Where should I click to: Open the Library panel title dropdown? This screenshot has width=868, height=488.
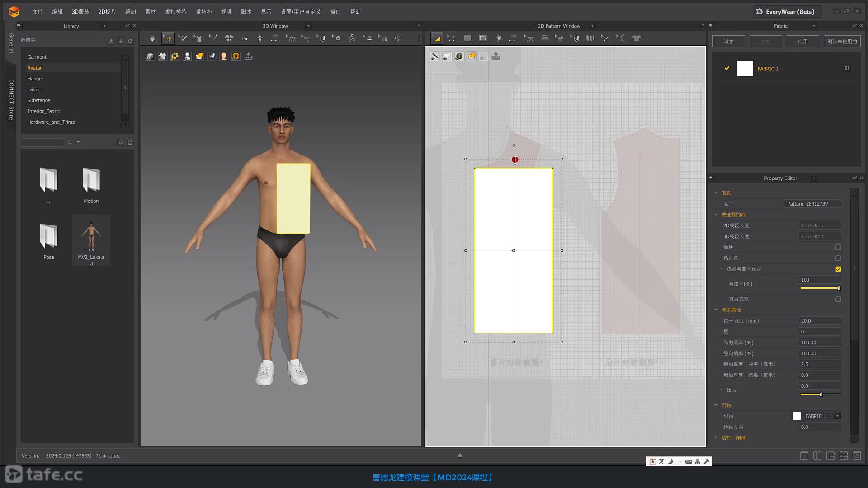[104, 26]
